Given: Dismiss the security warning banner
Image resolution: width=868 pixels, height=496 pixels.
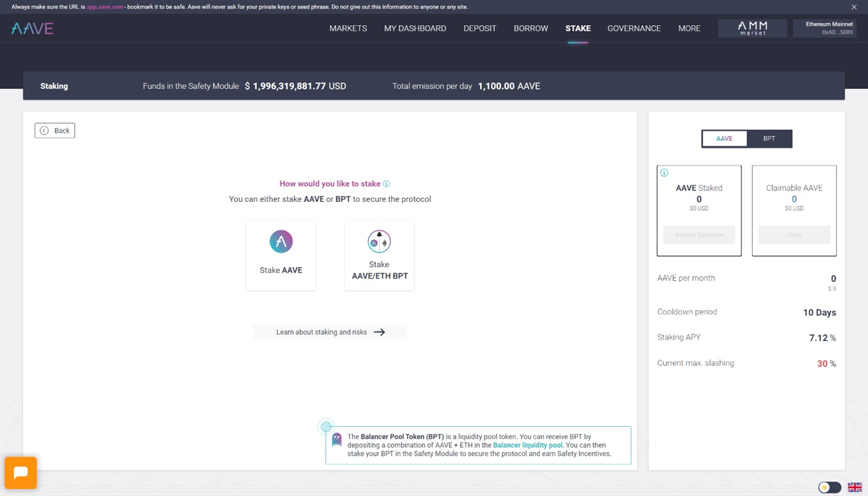Looking at the screenshot, I should pyautogui.click(x=854, y=7).
